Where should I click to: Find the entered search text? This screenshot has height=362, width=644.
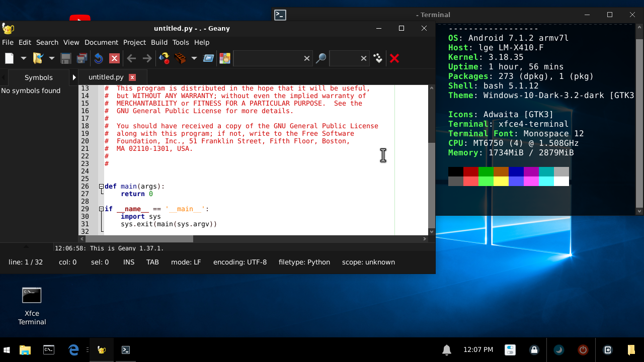click(321, 58)
